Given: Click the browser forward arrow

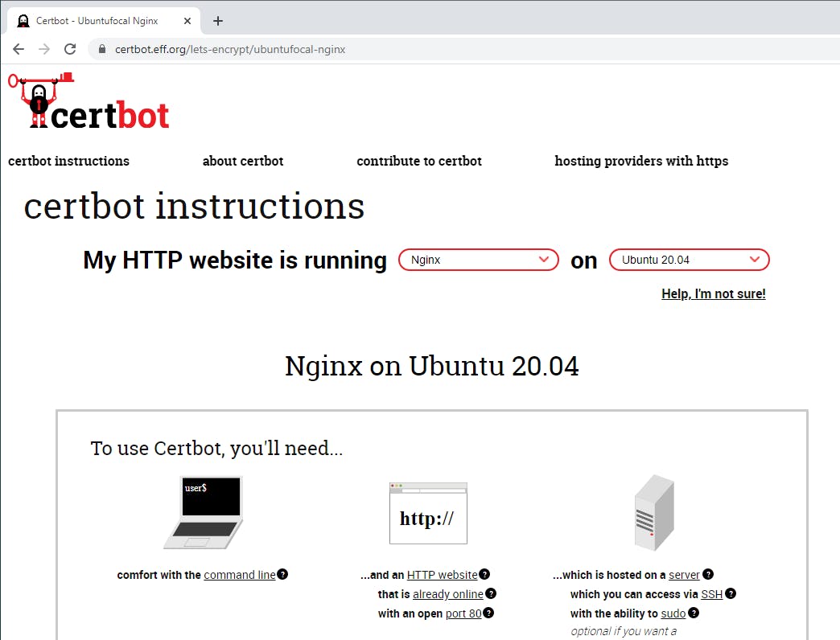Looking at the screenshot, I should [44, 49].
